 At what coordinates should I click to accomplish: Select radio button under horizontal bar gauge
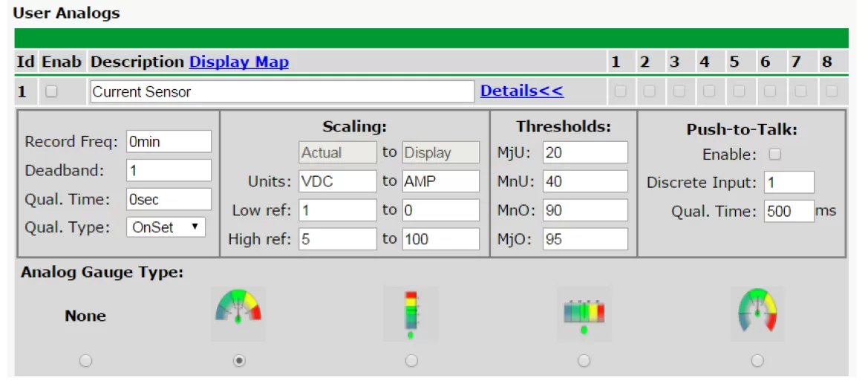point(584,360)
